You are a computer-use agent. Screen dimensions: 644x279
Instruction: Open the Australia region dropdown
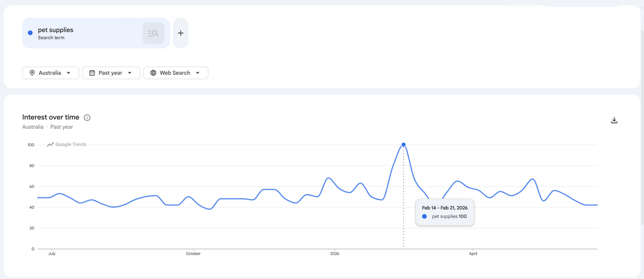(50, 73)
